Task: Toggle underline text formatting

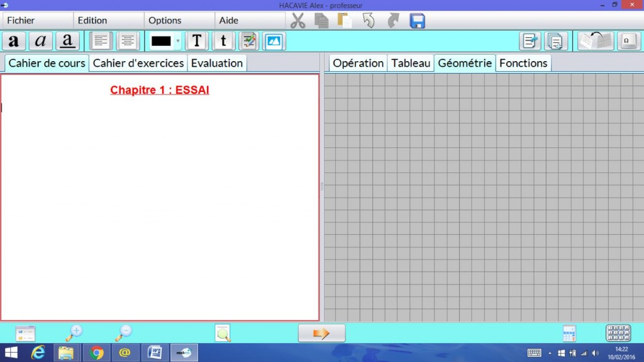Action: (x=68, y=42)
